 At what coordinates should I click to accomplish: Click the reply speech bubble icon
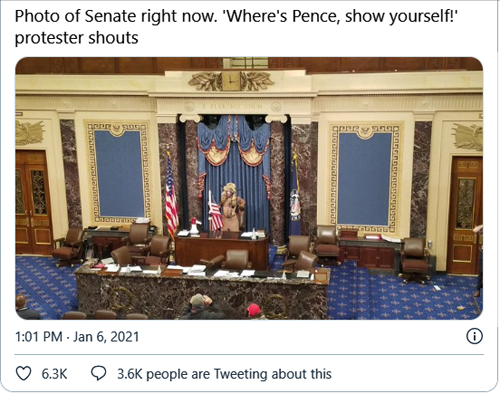pos(99,373)
